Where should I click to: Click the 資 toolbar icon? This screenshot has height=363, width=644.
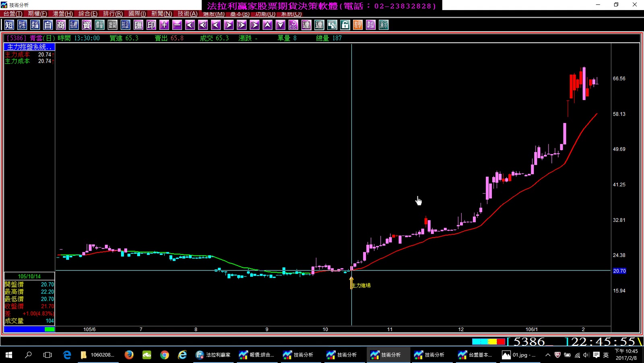87,25
